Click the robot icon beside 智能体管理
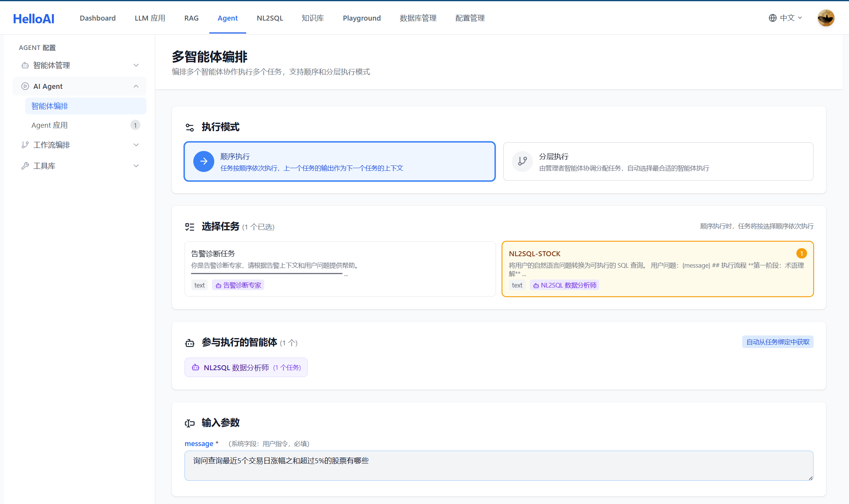Image resolution: width=849 pixels, height=504 pixels. 25,65
